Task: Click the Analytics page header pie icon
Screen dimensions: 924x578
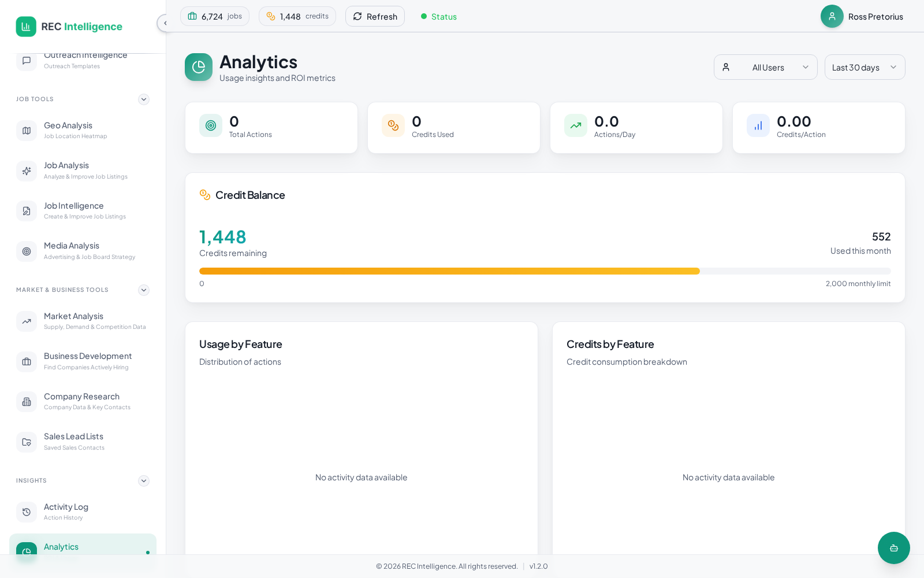Action: pyautogui.click(x=199, y=67)
